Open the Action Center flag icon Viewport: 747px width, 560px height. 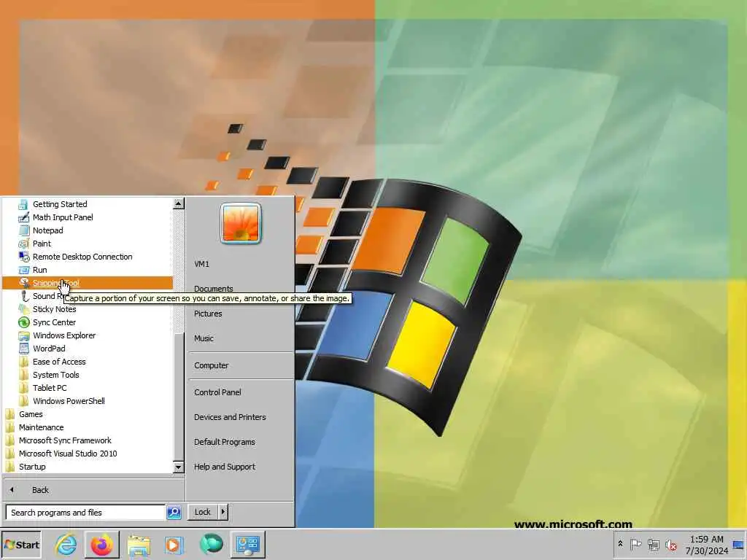(635, 544)
